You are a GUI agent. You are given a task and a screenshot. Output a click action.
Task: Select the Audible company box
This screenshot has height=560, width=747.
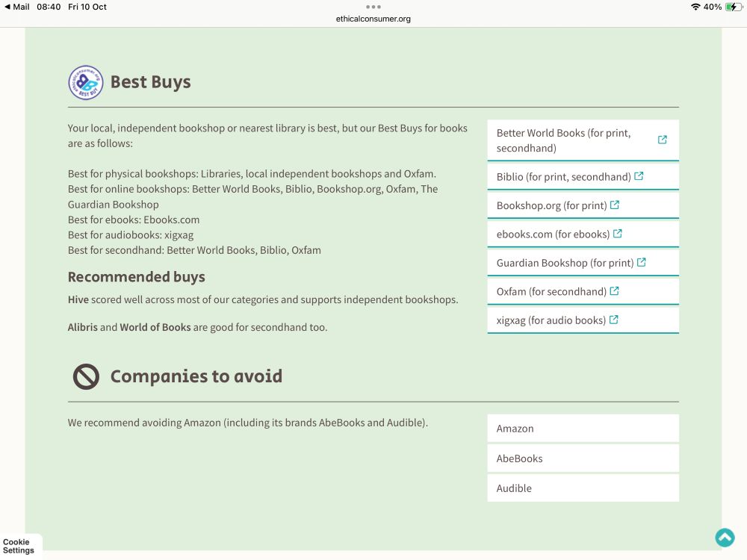583,488
